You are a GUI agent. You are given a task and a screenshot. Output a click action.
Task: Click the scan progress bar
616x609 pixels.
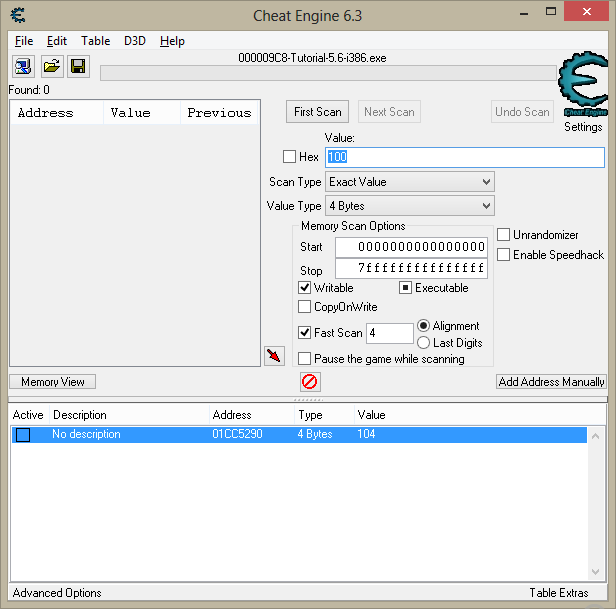coord(328,73)
